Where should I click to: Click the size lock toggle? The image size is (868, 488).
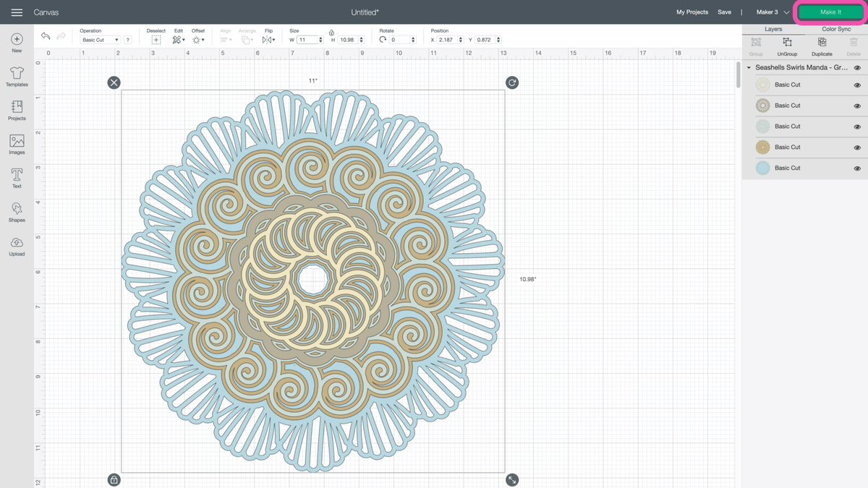point(332,33)
